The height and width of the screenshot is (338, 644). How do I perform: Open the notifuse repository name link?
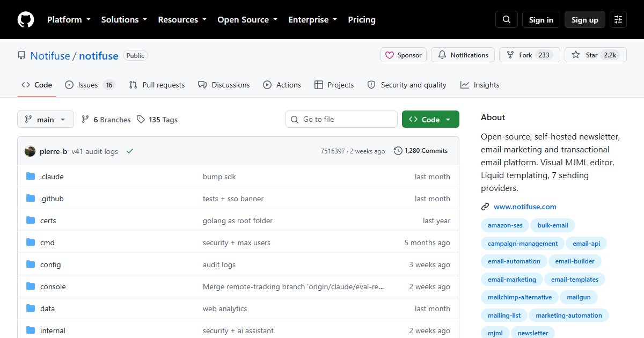(x=99, y=56)
